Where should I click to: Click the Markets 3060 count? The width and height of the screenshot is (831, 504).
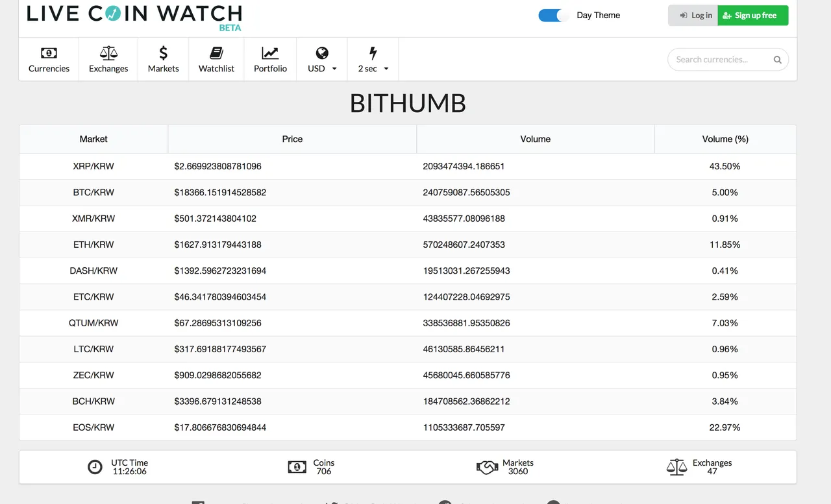pos(518,472)
